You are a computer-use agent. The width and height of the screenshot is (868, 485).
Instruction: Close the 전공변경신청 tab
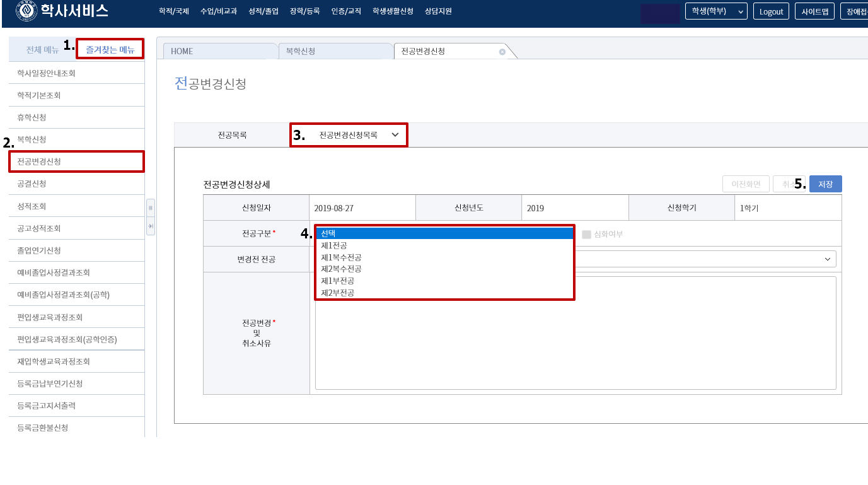pyautogui.click(x=502, y=52)
